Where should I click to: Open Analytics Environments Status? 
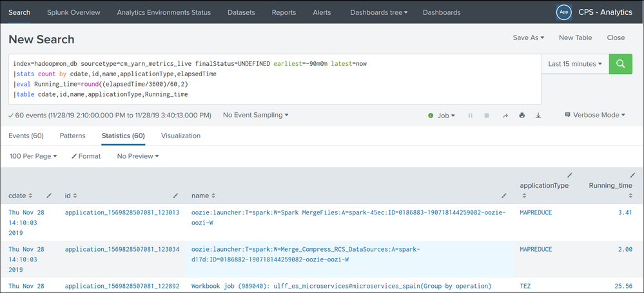164,12
